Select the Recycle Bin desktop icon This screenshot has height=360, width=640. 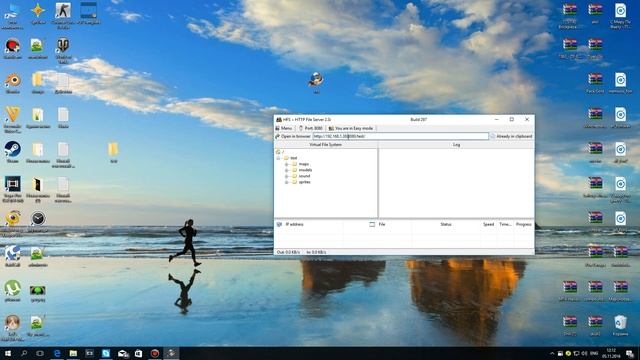click(620, 325)
